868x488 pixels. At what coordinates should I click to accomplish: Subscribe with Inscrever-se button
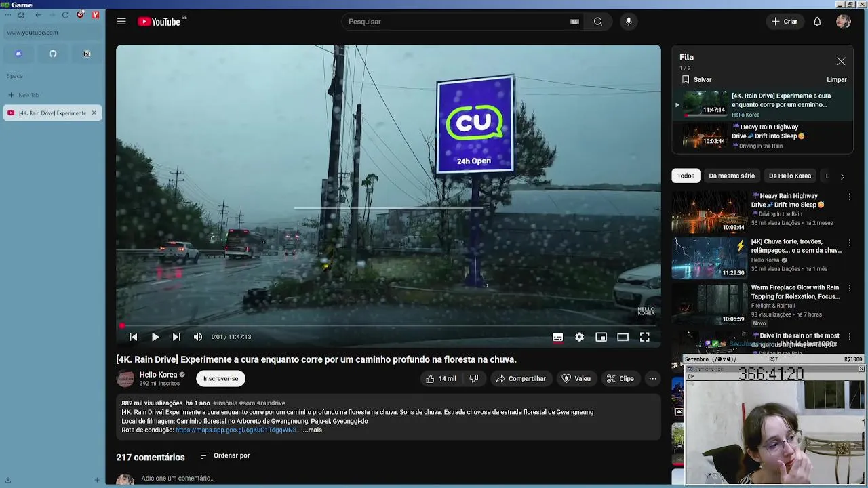[221, 379]
